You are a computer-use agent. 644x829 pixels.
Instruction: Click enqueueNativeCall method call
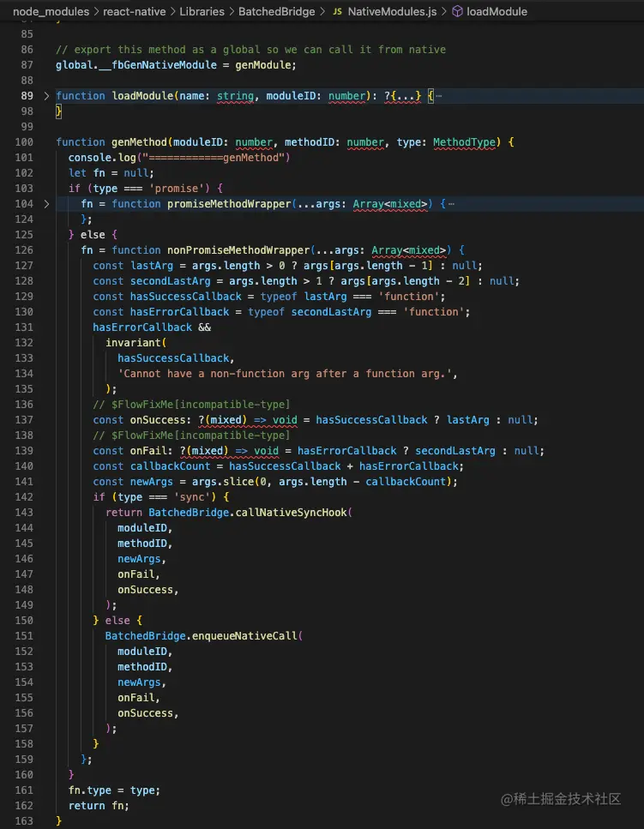coord(244,635)
